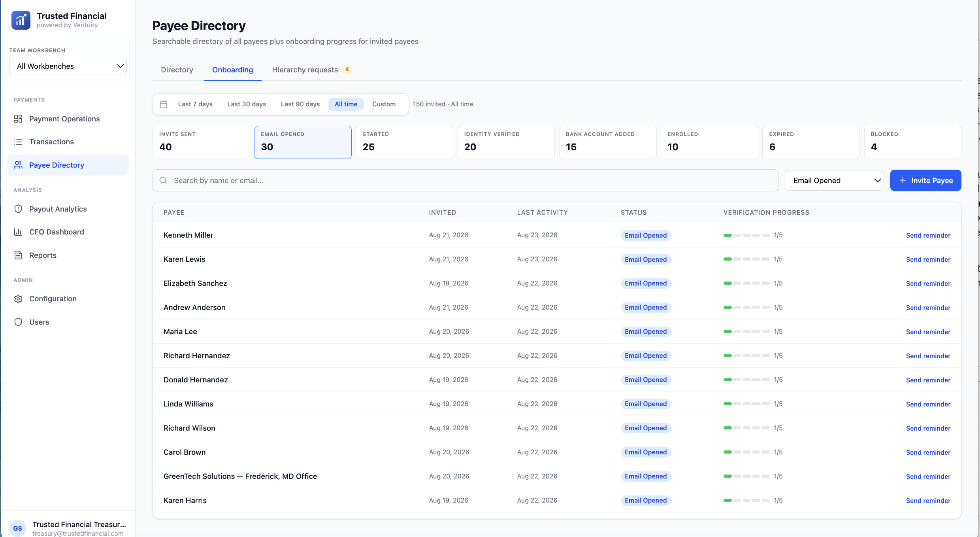Click the Trusted Financial logo icon
This screenshot has height=537, width=980.
coord(21,20)
